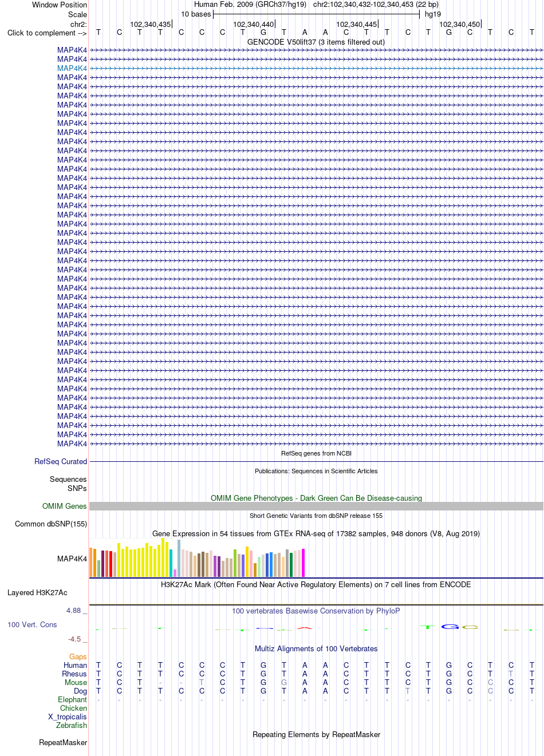Click the '10 bases' scale bar
The width and height of the screenshot is (544, 756).
click(316, 14)
